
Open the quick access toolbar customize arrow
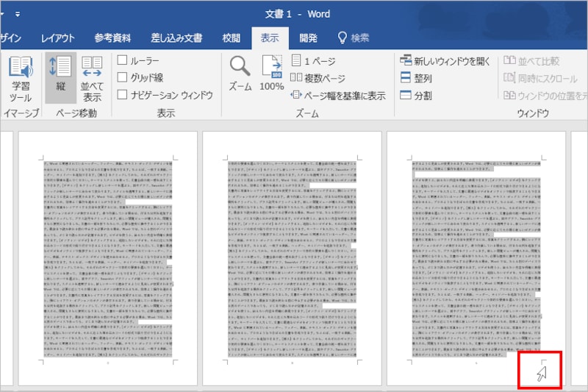[18, 14]
